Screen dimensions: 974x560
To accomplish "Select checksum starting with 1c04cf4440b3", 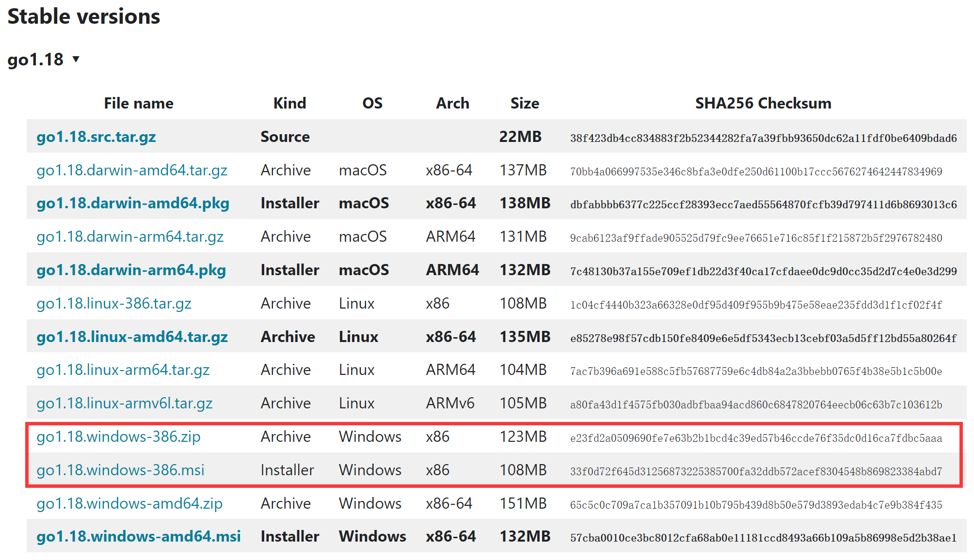I will (x=756, y=305).
